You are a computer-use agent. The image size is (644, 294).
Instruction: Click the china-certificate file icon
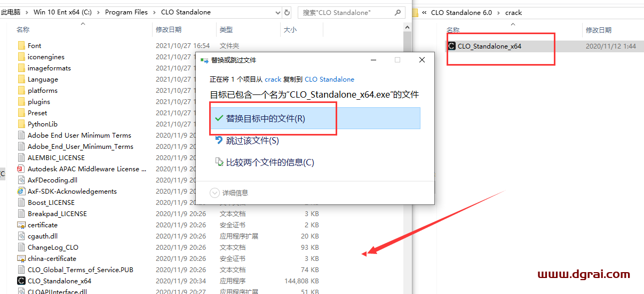click(21, 259)
